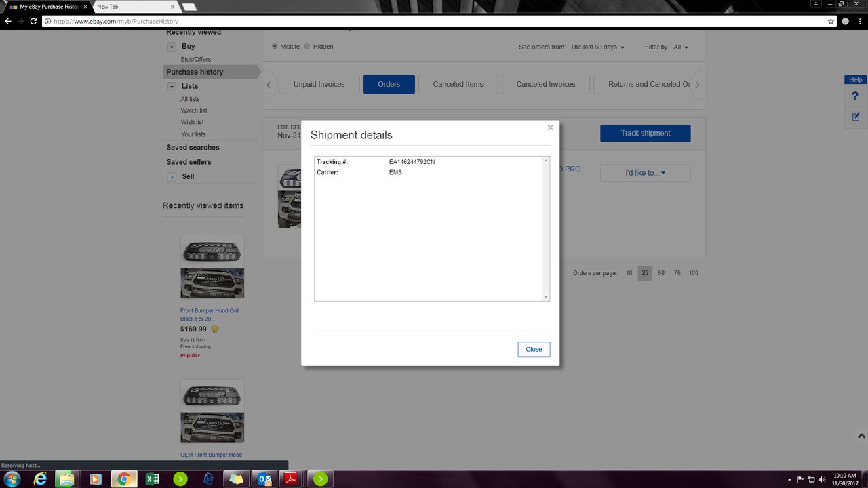Open Adobe Acrobat from taskbar

click(290, 479)
